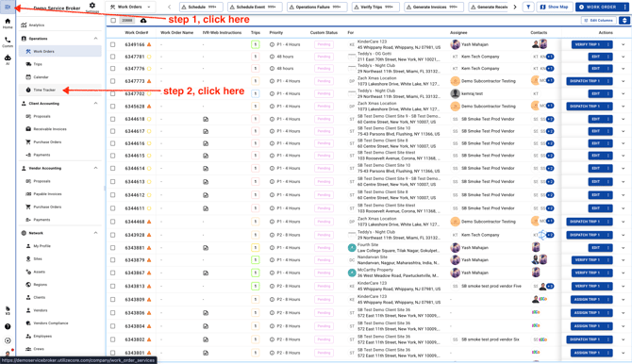Click the V3 version icon in left rail
Image resolution: width=632 pixels, height=364 pixels.
pos(8,310)
